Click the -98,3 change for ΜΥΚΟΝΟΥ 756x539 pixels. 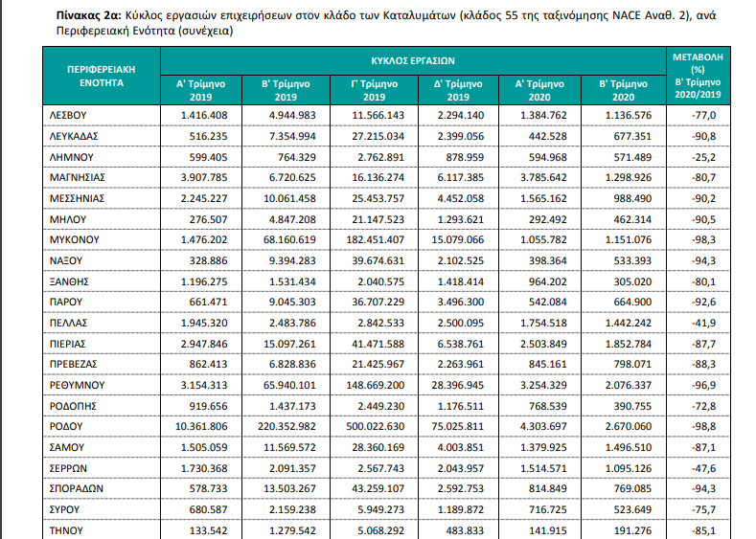click(704, 240)
